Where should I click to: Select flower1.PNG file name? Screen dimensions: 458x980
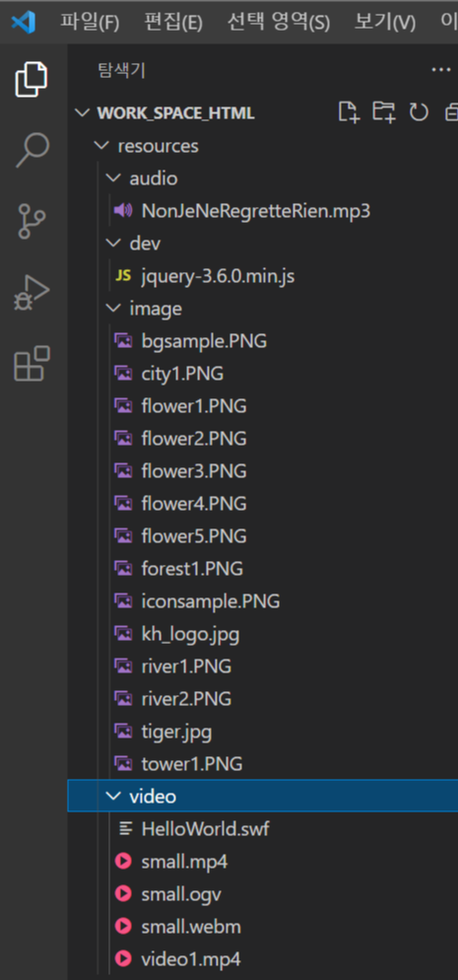coord(194,406)
